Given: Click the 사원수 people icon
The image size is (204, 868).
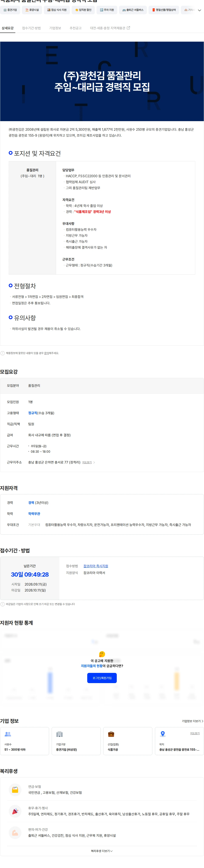Looking at the screenshot, I should click(8, 734).
